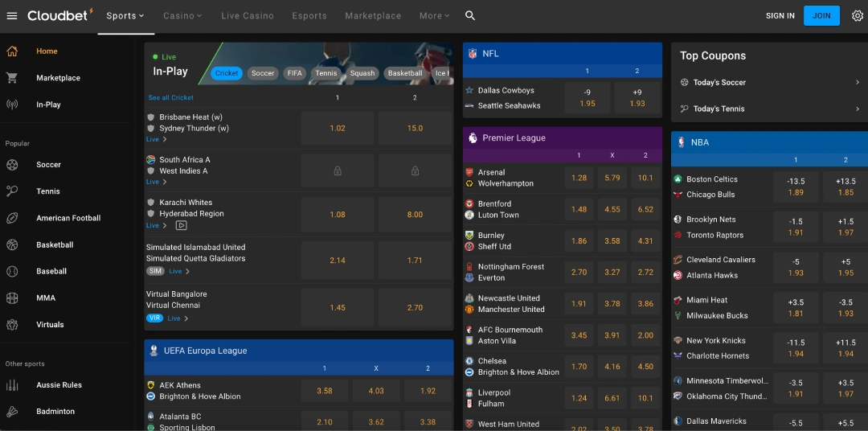Open the Casino dropdown menu
Viewport: 868px width, 431px height.
pos(182,15)
